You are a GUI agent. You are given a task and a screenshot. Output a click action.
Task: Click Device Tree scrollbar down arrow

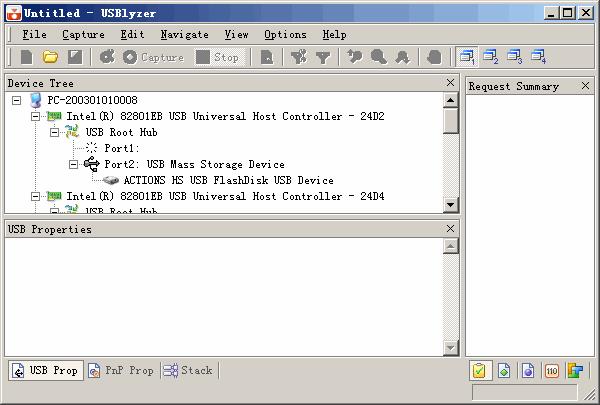tap(451, 205)
